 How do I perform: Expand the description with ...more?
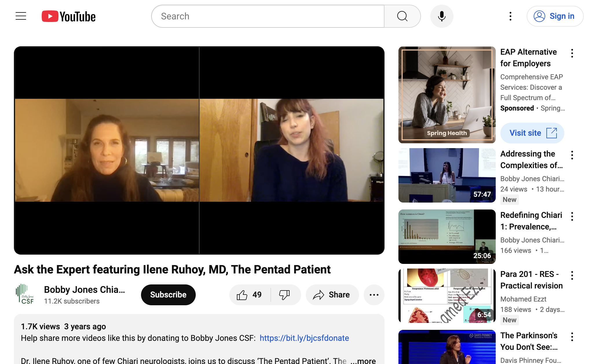pyautogui.click(x=363, y=361)
